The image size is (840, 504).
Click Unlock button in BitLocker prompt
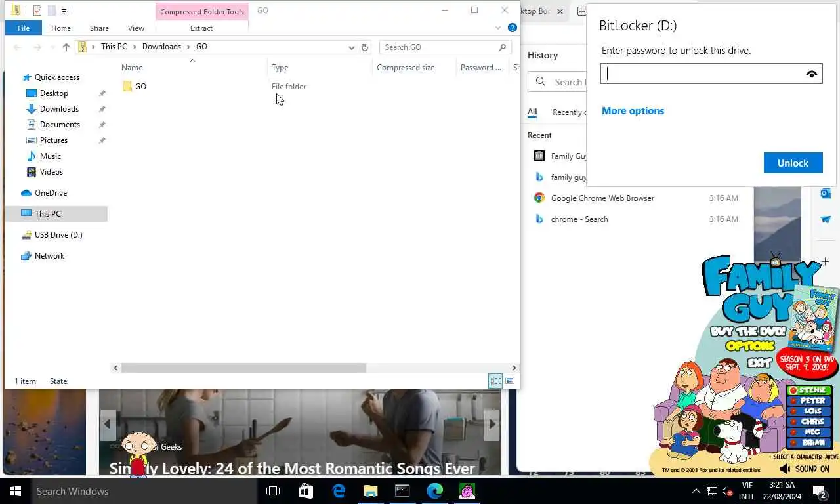point(793,163)
